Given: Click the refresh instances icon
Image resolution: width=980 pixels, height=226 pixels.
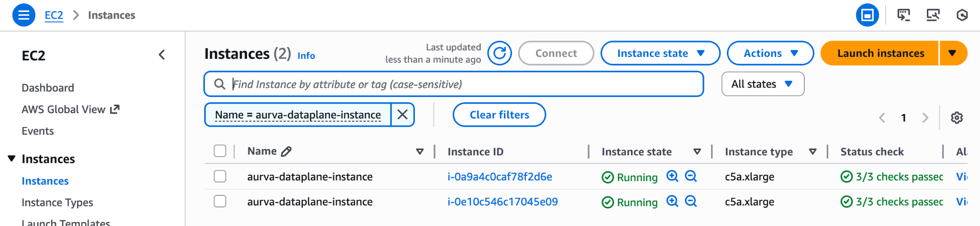Looking at the screenshot, I should (x=500, y=53).
